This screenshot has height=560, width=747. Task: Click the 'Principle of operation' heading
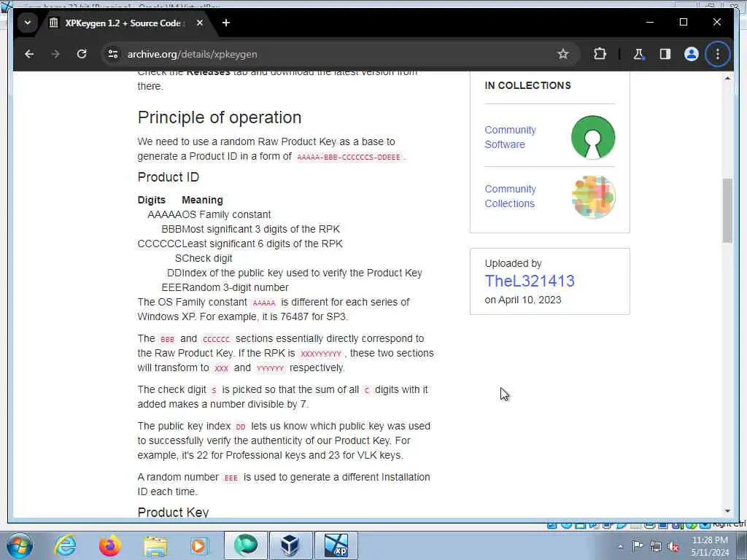220,117
